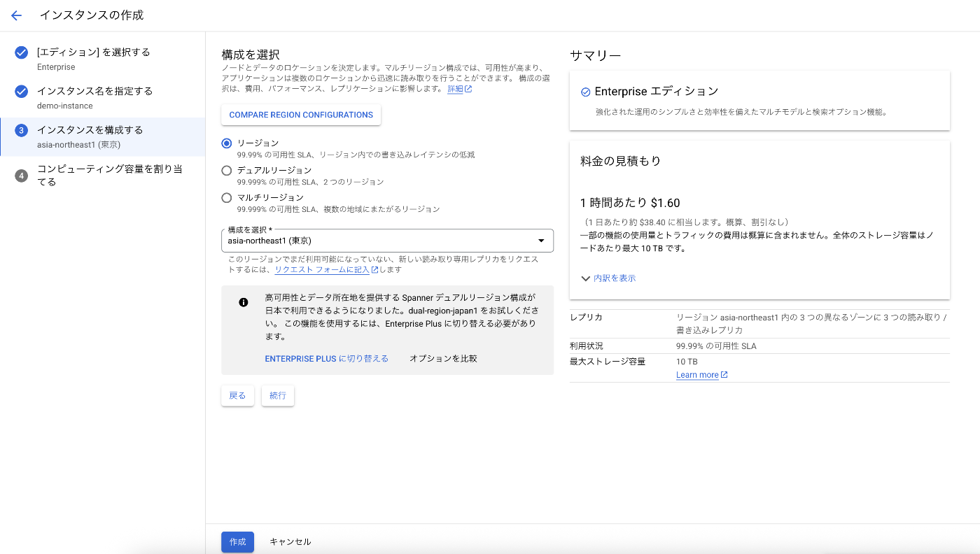This screenshot has height=554, width=980.
Task: Click the external link icon after リクエスト フォームに記入
Action: (375, 270)
